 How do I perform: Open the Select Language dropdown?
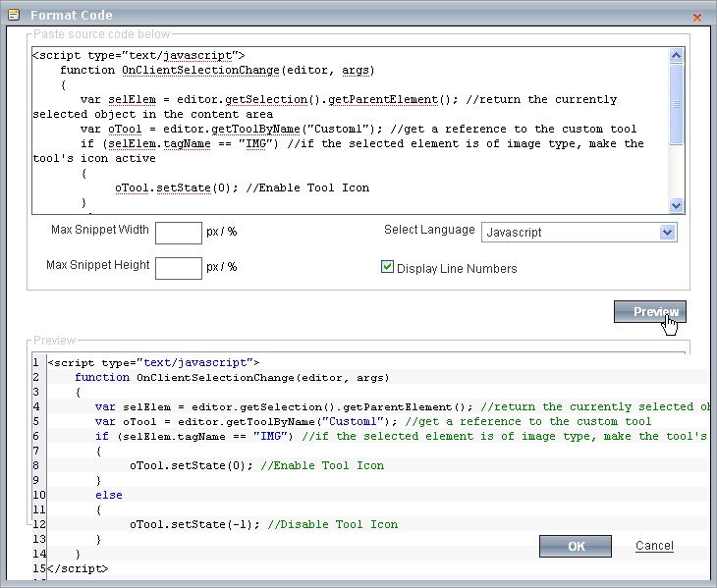pyautogui.click(x=579, y=233)
